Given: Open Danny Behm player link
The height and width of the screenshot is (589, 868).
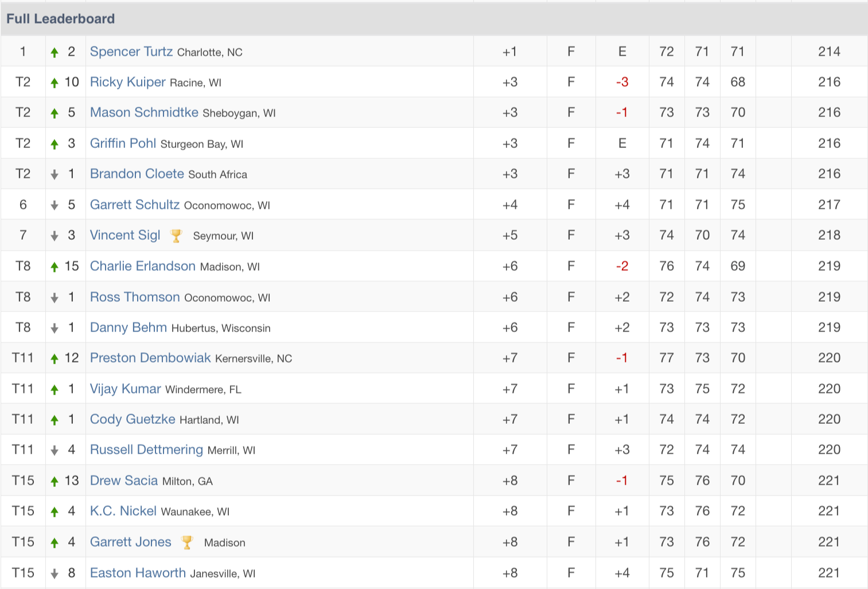Looking at the screenshot, I should tap(129, 327).
